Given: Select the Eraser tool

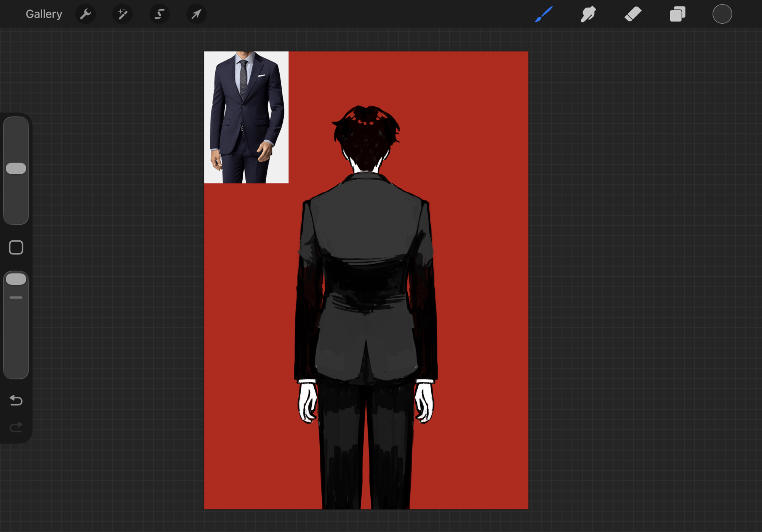Looking at the screenshot, I should (x=633, y=14).
